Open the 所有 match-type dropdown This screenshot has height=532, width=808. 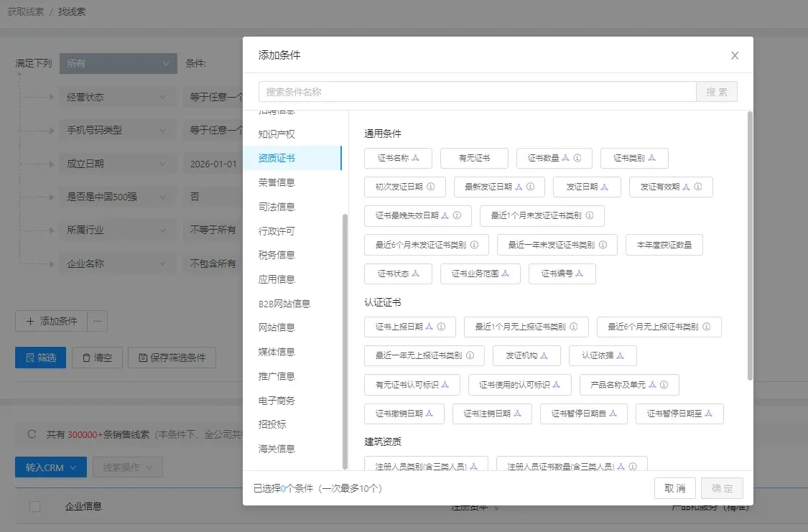point(119,63)
